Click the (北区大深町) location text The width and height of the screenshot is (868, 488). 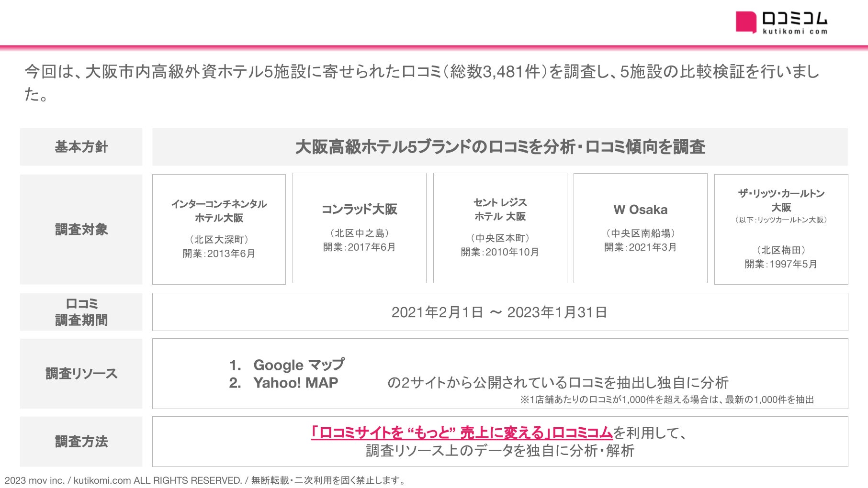point(219,240)
